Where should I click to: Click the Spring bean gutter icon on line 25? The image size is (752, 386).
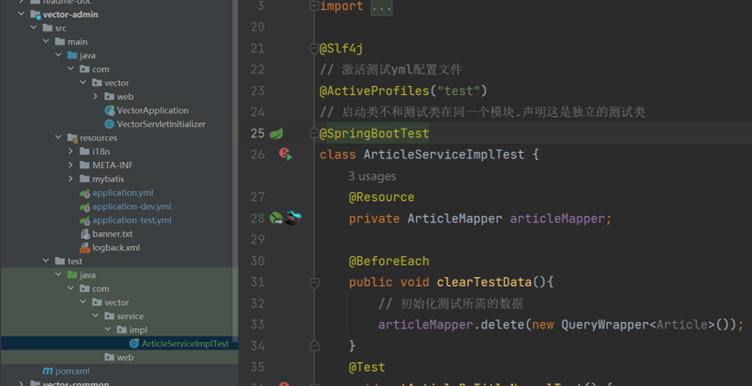click(x=276, y=133)
